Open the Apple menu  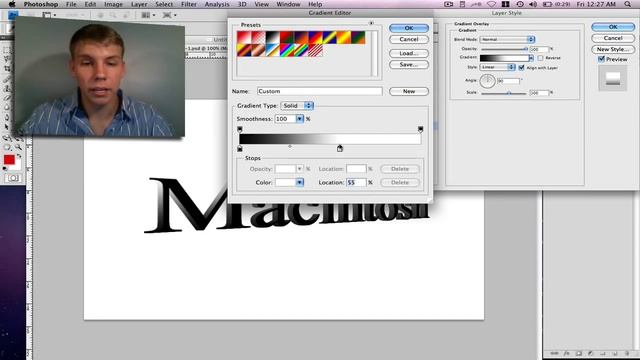point(12,4)
